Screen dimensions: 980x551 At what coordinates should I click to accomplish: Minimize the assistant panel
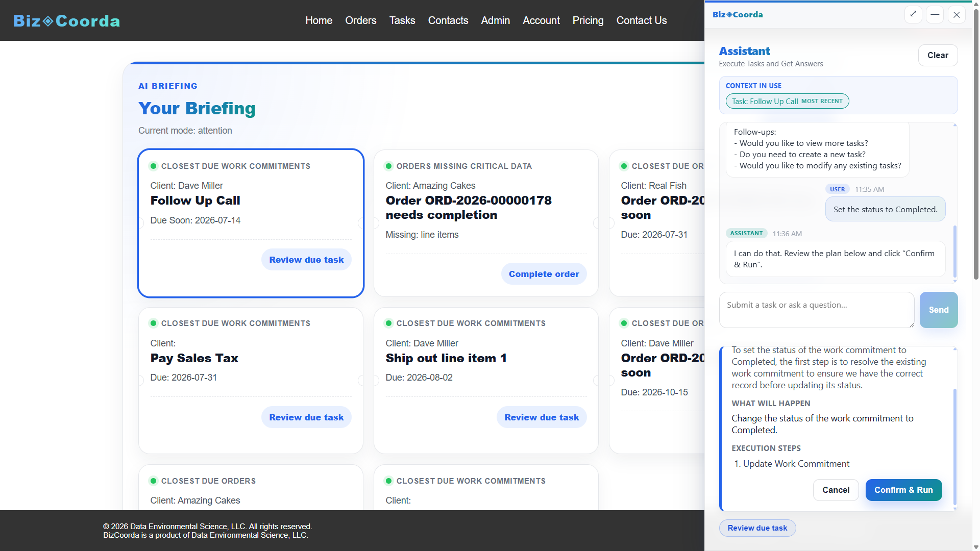pyautogui.click(x=935, y=14)
